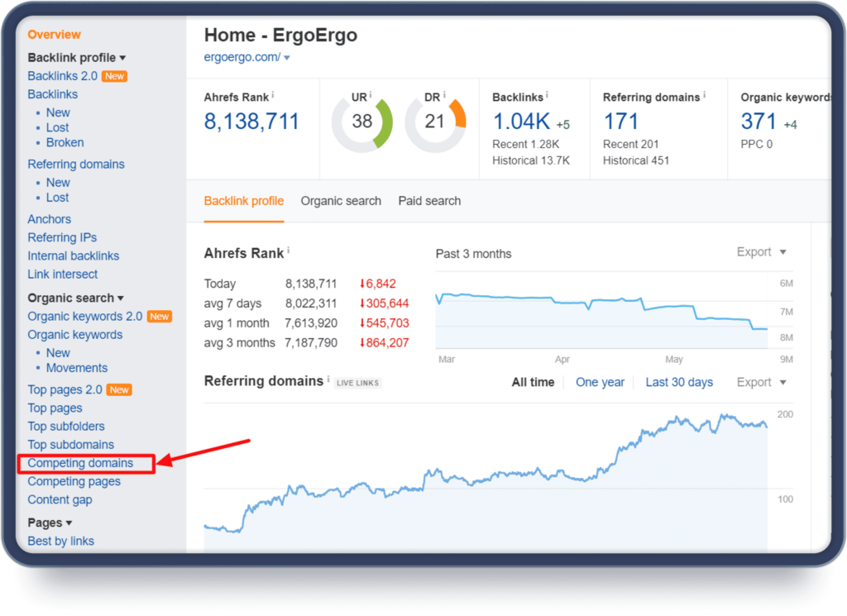
Task: Open the Referring IPs report
Action: click(62, 237)
